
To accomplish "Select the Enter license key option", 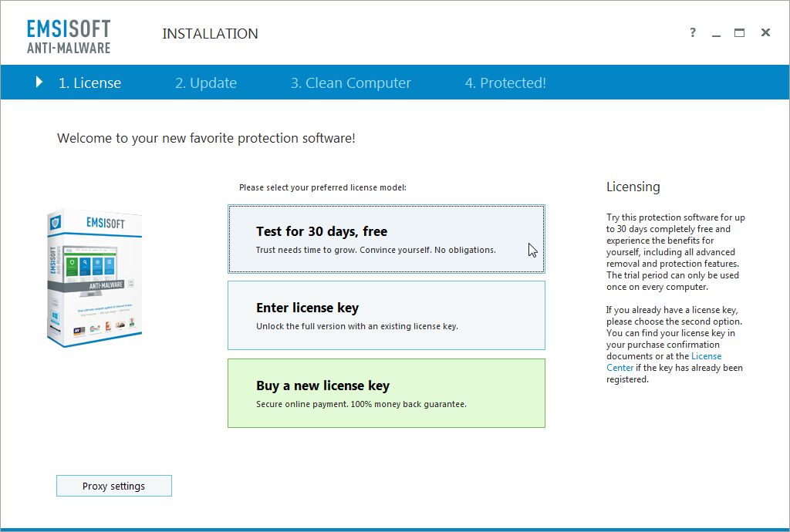I will [386, 315].
